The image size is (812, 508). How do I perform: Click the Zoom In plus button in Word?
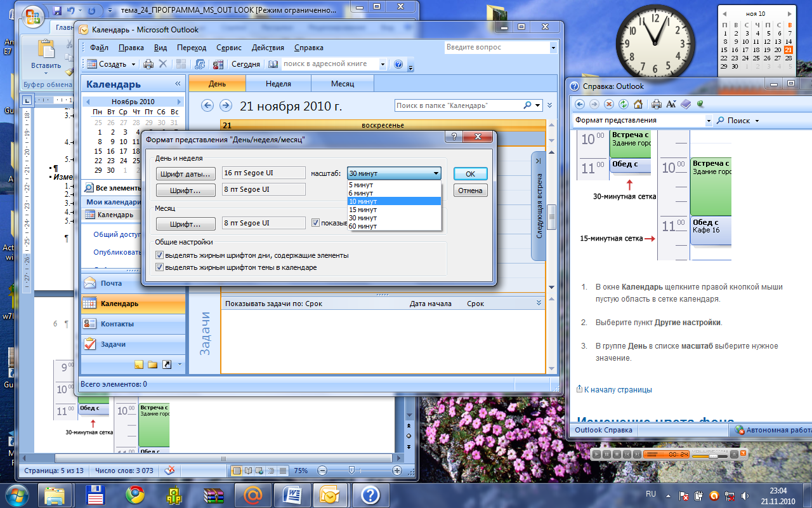pyautogui.click(x=397, y=471)
